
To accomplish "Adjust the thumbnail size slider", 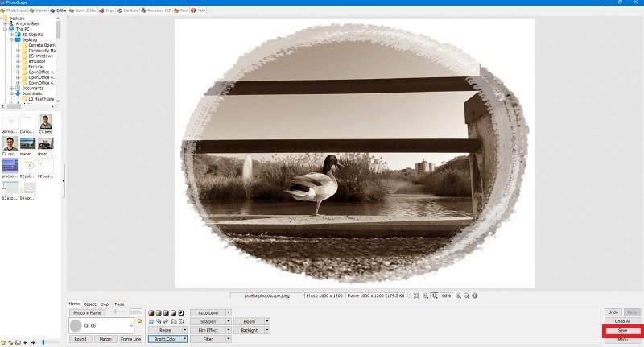I will coord(43,342).
